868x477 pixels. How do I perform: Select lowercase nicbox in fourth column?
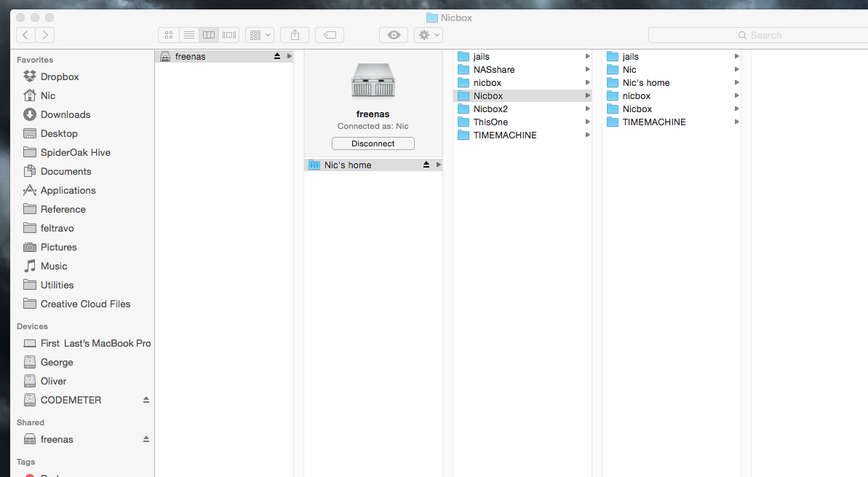[672, 95]
